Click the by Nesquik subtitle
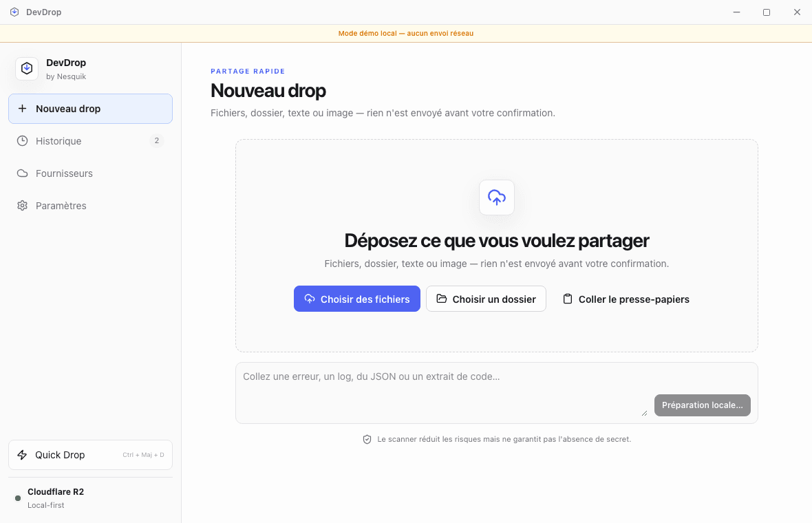The height and width of the screenshot is (523, 812). click(x=66, y=76)
